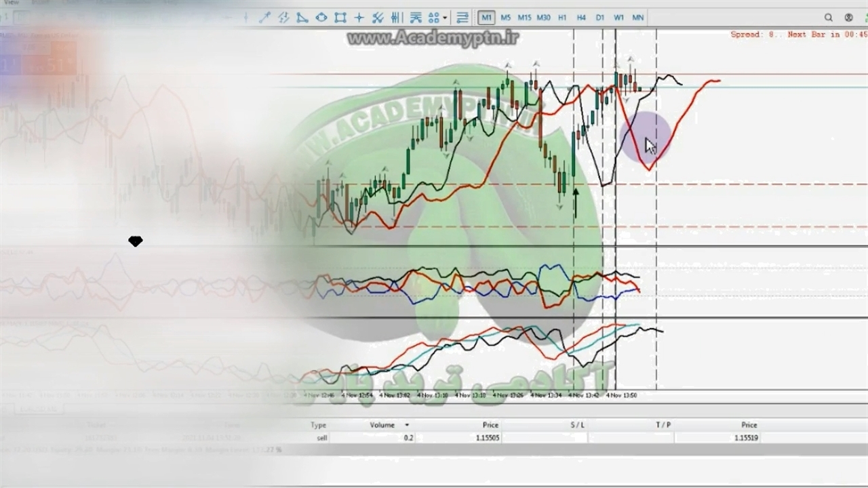Open the user account profile icon
The image size is (868, 488).
point(848,18)
